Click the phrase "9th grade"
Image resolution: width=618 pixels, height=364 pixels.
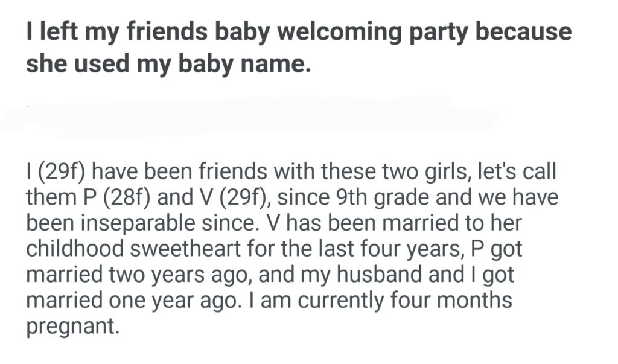click(x=339, y=196)
